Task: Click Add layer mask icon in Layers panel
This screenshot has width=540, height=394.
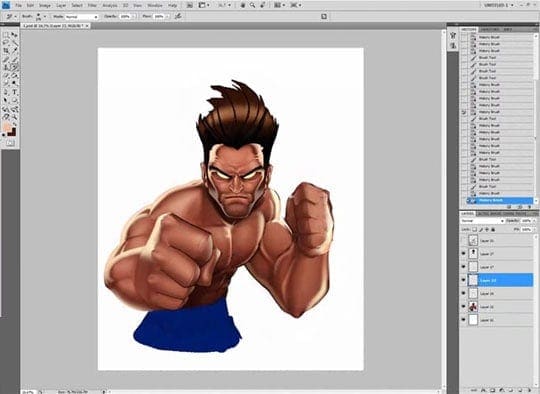Action: click(493, 390)
